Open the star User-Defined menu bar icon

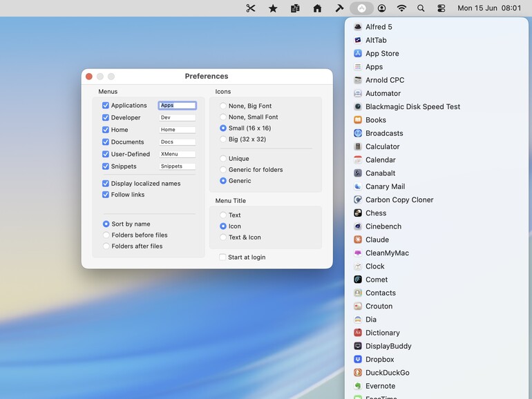(273, 8)
